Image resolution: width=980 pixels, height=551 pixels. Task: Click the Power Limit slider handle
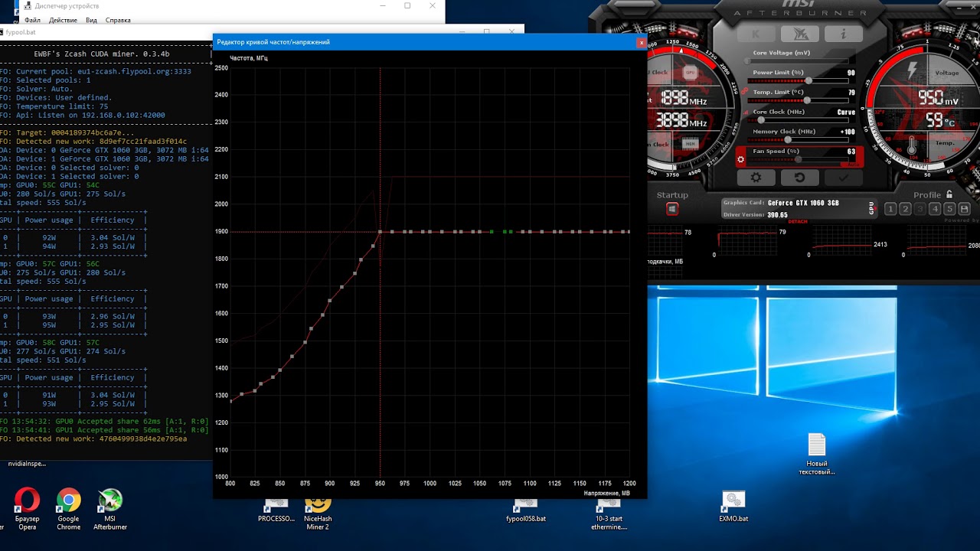808,80
